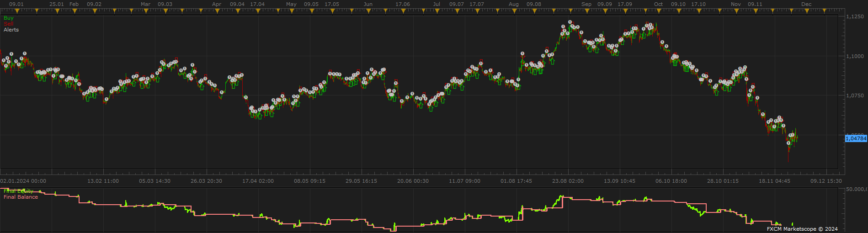Viewport: 868px width, 233px height.
Task: Click the blue 1,04784 current price tag
Action: point(856,138)
